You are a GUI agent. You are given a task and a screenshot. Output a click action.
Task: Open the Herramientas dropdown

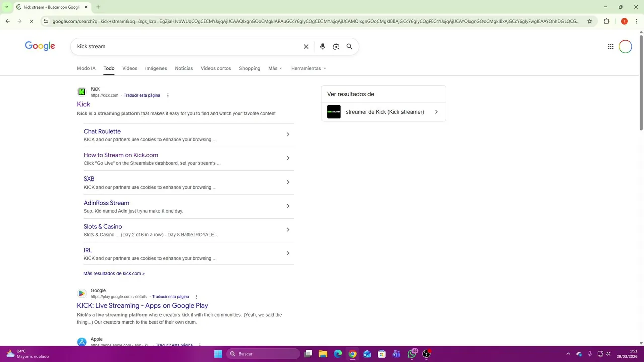click(x=308, y=68)
